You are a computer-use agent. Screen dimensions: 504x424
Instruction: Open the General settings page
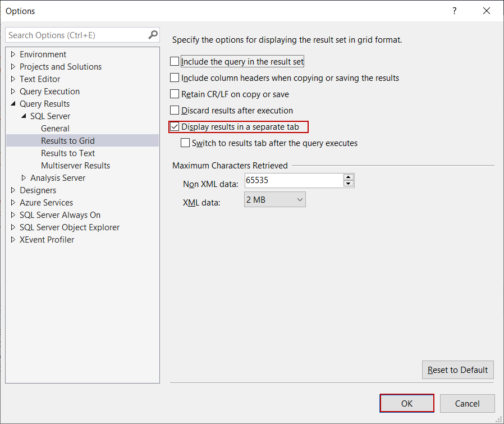(55, 129)
